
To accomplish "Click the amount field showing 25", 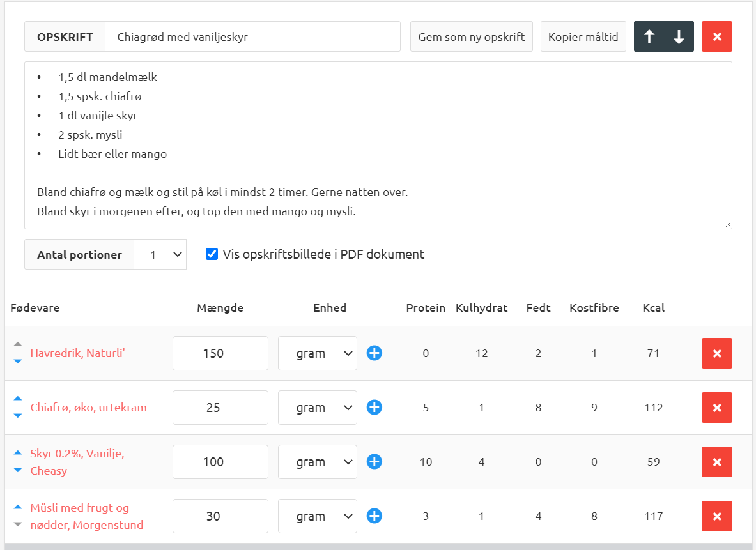I will [x=220, y=408].
